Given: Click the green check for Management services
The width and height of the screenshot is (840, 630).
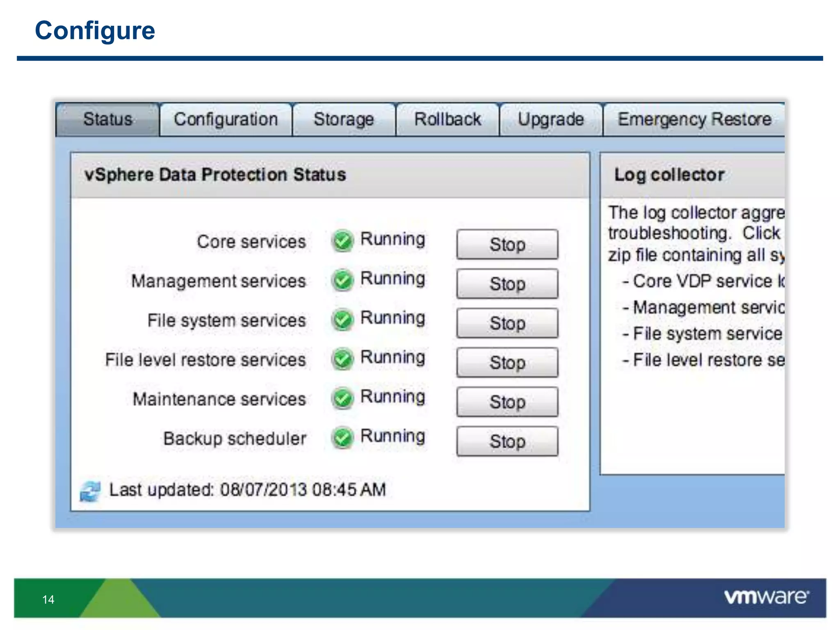Looking at the screenshot, I should 342,280.
